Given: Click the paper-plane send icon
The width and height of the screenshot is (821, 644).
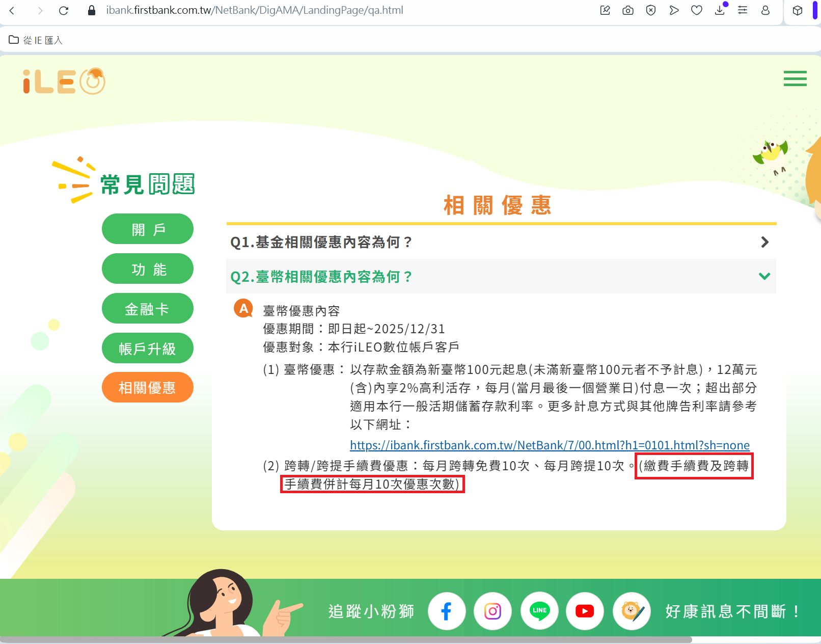Looking at the screenshot, I should (x=674, y=10).
